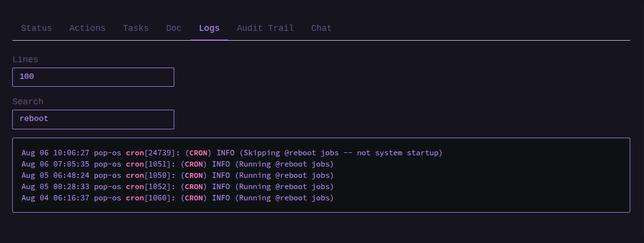Screen dimensions: 644x243
Task: Switch to the Status tab
Action: 36,28
